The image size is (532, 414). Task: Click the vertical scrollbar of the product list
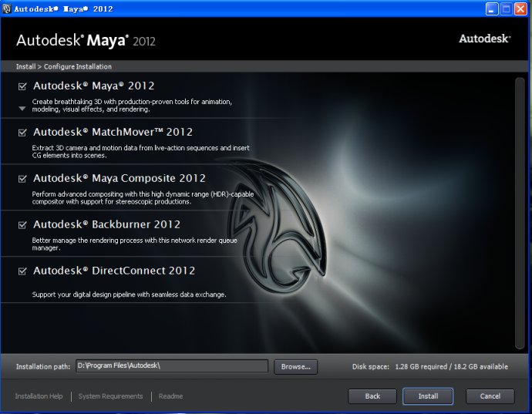tap(520, 213)
